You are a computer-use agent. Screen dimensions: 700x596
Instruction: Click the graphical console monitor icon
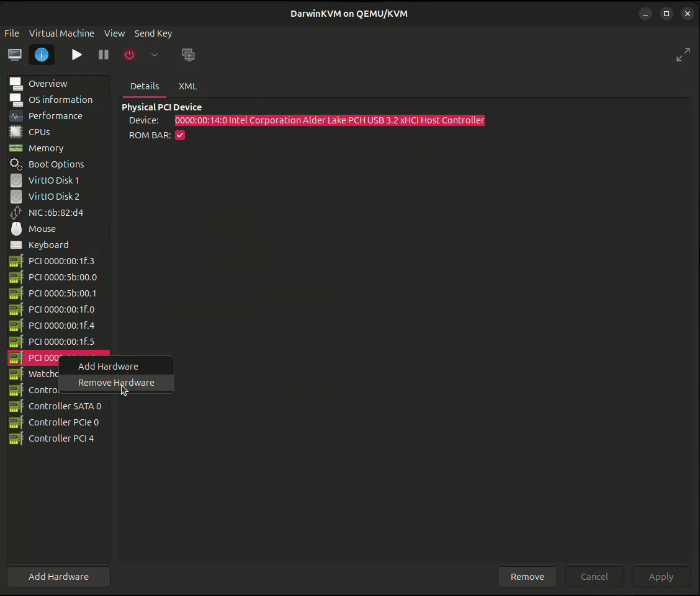click(15, 55)
